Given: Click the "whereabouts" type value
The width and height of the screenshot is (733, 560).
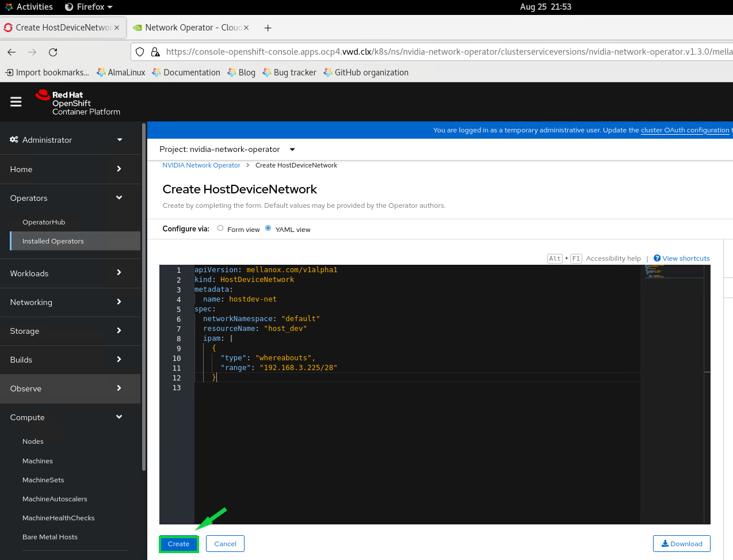Looking at the screenshot, I should [x=283, y=358].
